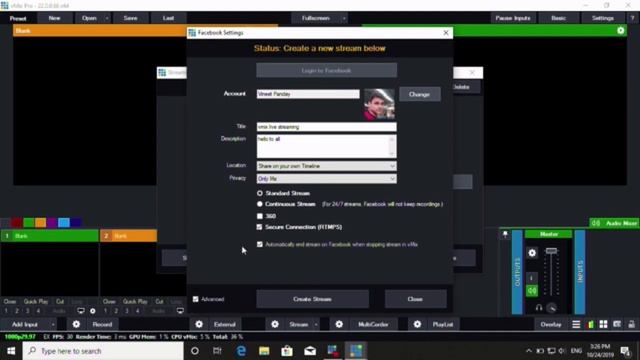This screenshot has width=640, height=360.
Task: Click the monitor icon under input 2
Action: coord(180,311)
